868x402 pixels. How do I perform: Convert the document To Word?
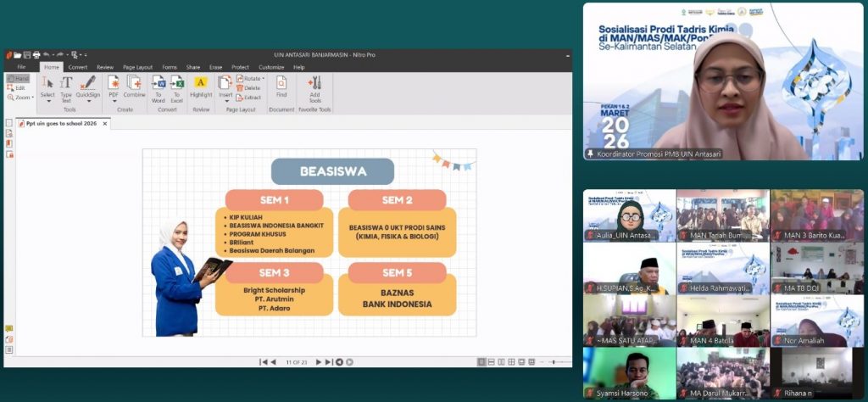(159, 88)
